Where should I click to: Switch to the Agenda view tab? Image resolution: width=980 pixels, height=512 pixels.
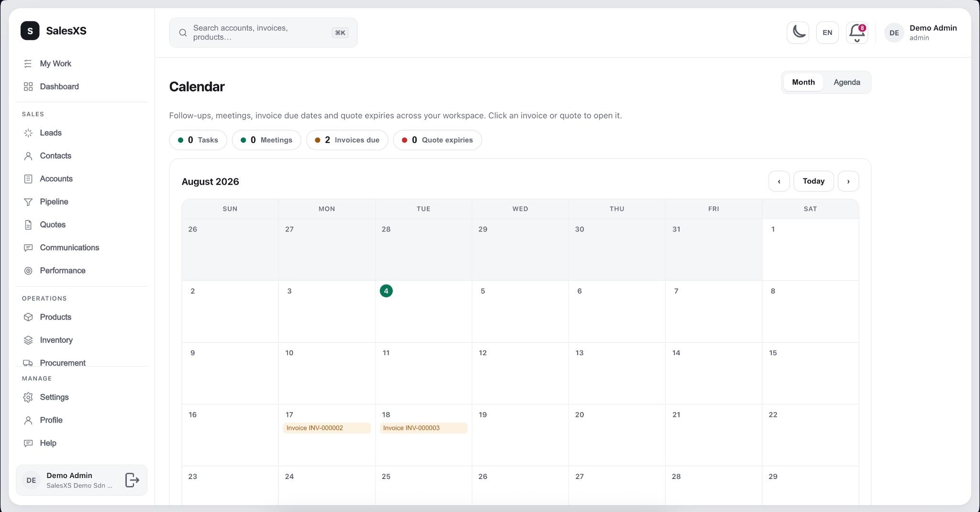click(846, 82)
